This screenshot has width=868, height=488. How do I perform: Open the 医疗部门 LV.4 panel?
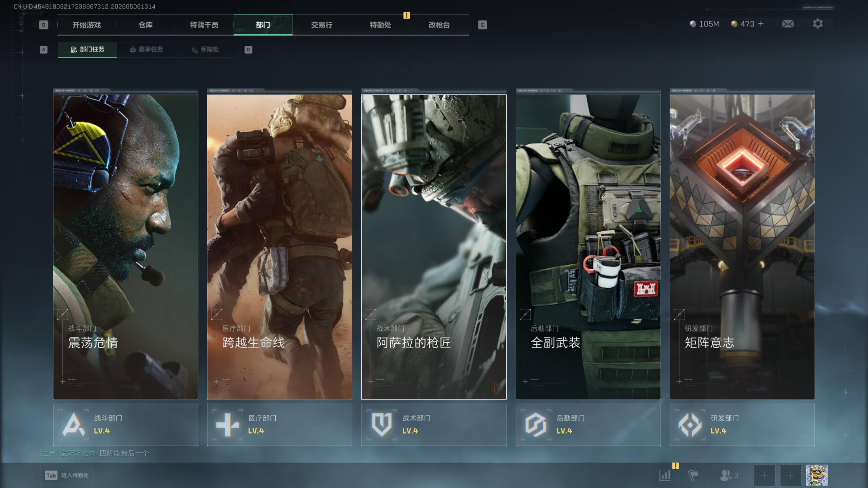coord(280,425)
